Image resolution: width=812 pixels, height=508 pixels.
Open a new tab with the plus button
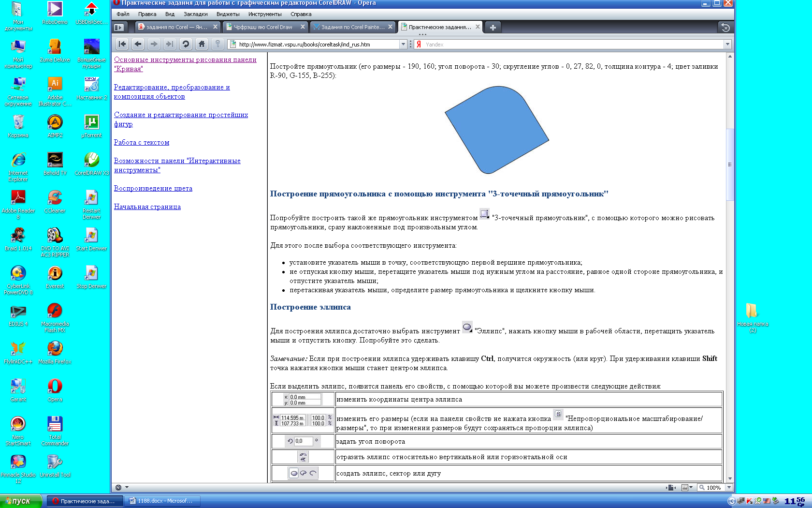pyautogui.click(x=493, y=27)
